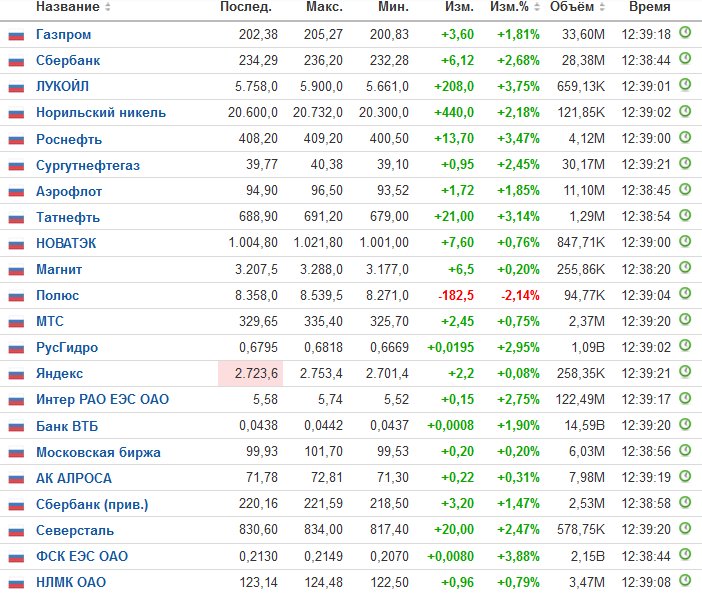Click the clock icon in the Московская биржа row

click(685, 450)
